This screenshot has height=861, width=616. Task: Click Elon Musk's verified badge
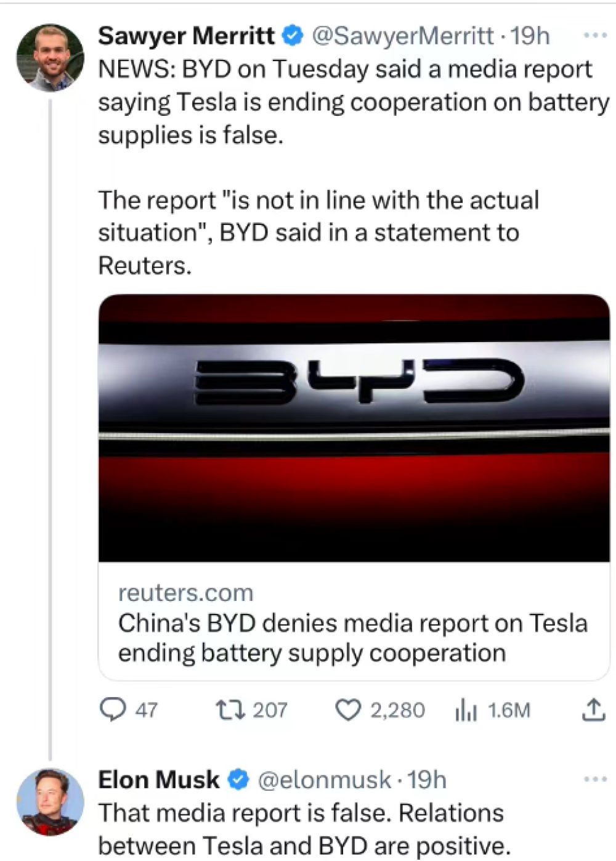[238, 780]
